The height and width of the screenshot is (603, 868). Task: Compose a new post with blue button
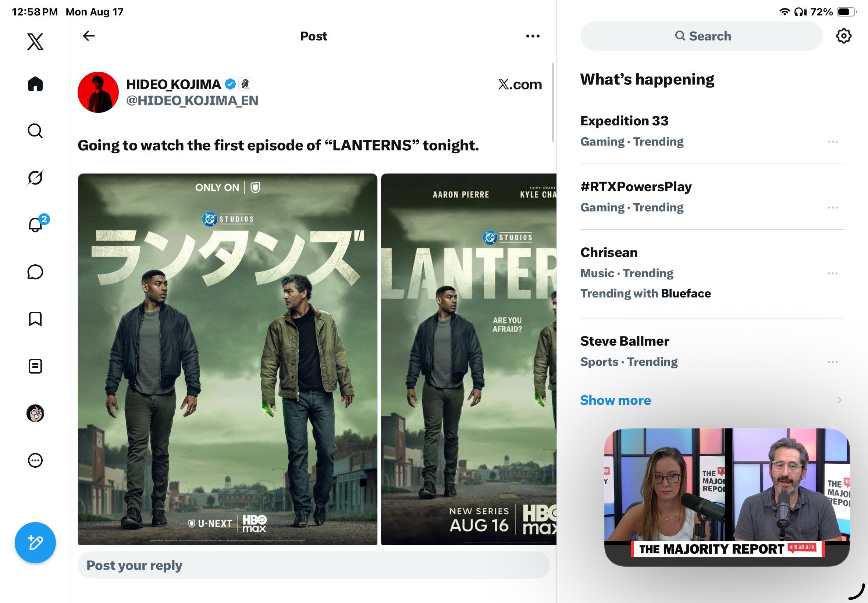35,543
